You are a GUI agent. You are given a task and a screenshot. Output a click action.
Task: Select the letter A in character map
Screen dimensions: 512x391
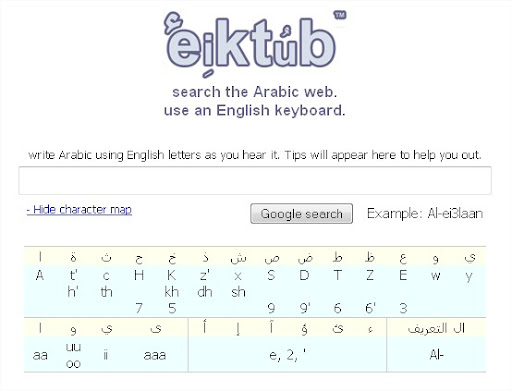pyautogui.click(x=40, y=275)
